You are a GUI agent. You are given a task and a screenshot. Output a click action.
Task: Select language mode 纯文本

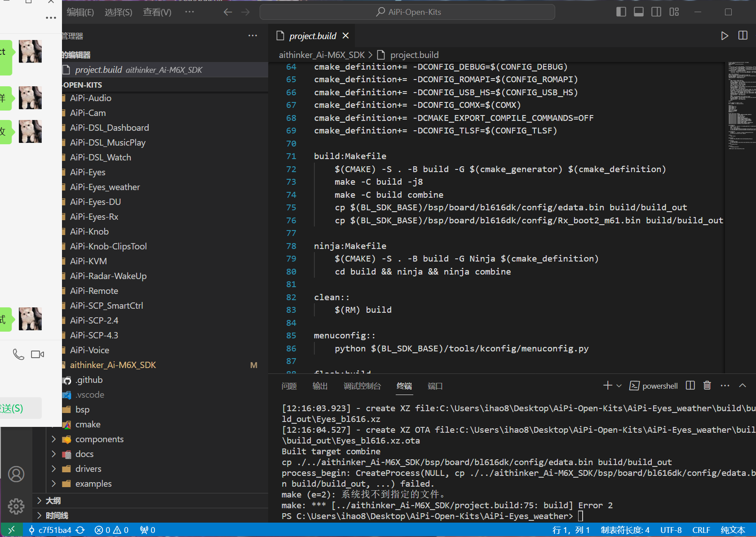733,530
